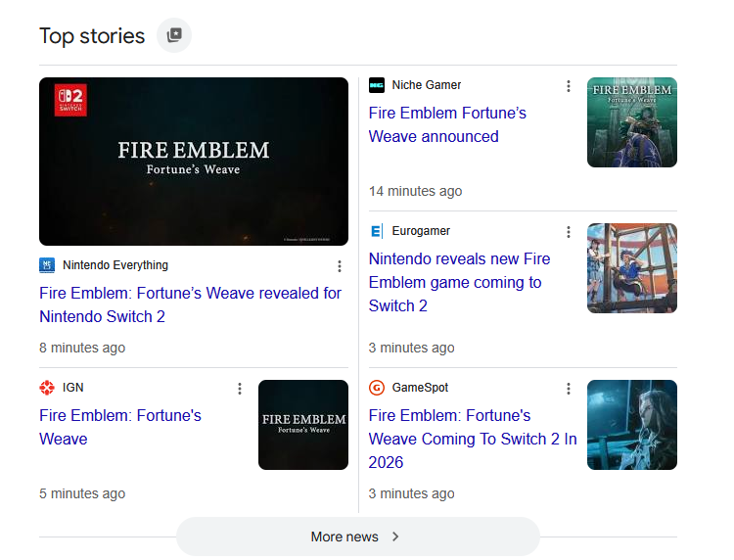
Task: Click the IGN story thumbnail
Action: coord(303,425)
